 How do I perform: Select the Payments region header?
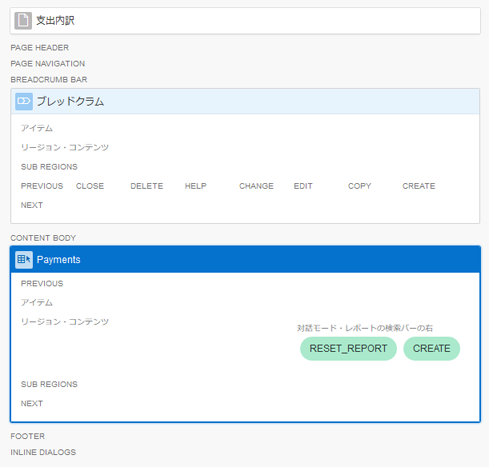pyautogui.click(x=245, y=259)
